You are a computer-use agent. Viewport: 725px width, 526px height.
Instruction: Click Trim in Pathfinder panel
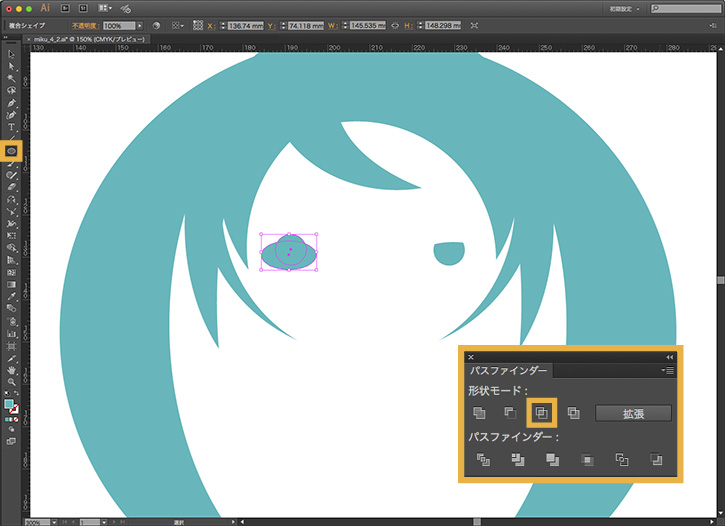click(x=518, y=459)
